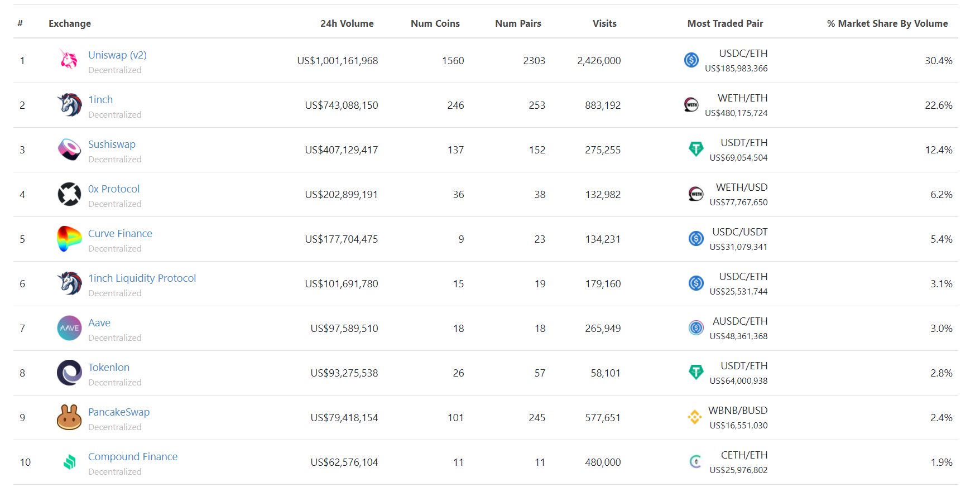Click the Tokenlon logo icon

[x=69, y=373]
